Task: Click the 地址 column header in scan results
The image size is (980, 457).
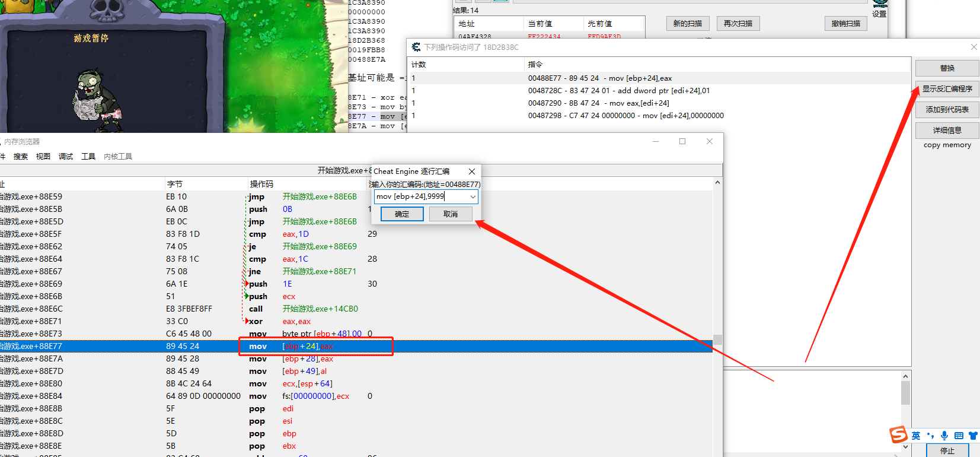Action: click(490, 24)
